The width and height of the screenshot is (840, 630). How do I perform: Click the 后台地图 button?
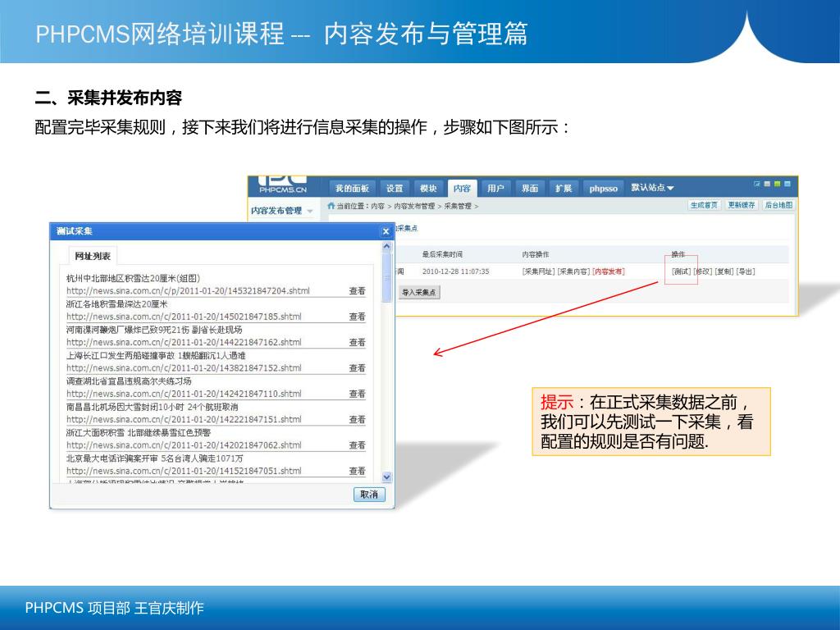click(x=778, y=205)
